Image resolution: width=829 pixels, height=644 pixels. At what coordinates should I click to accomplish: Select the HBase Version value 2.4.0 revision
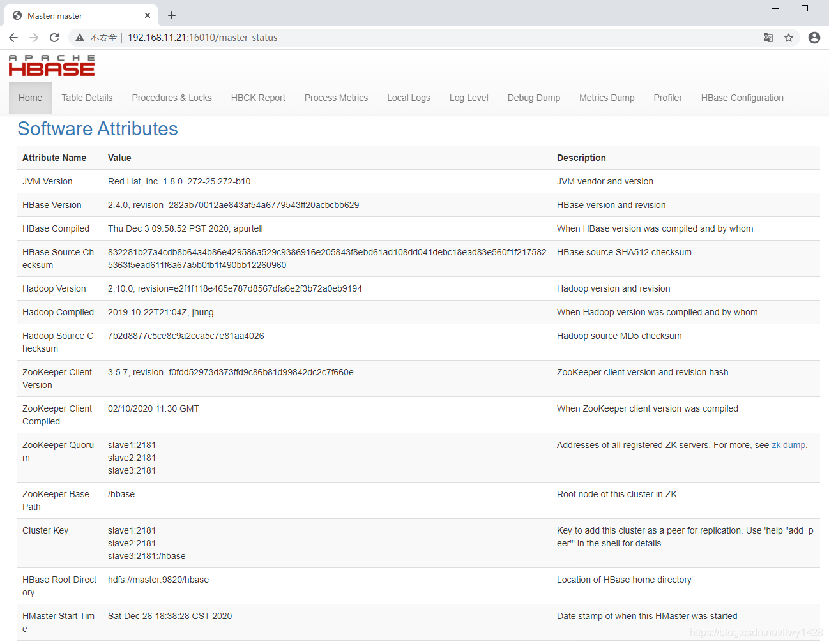pos(233,205)
